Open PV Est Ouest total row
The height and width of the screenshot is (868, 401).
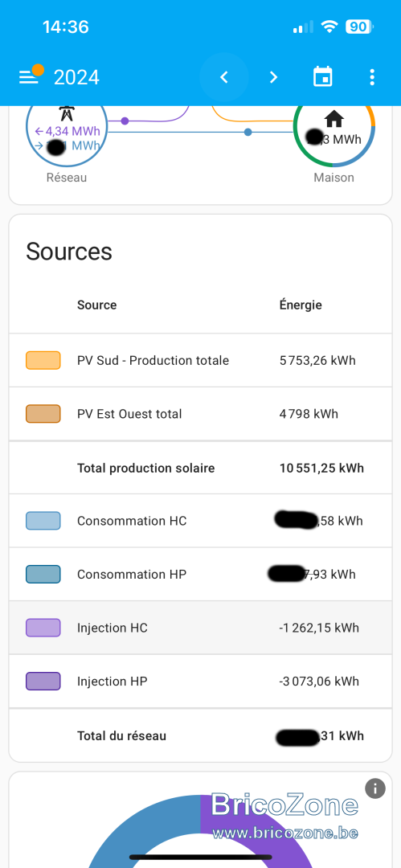coord(201,414)
